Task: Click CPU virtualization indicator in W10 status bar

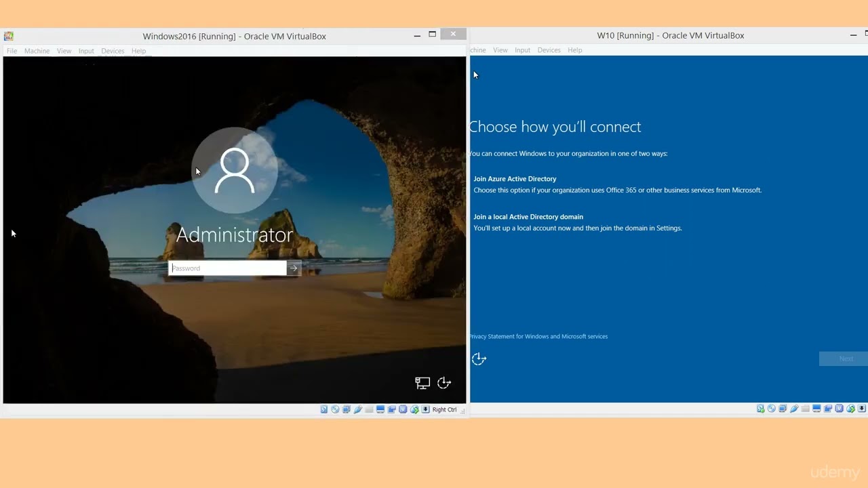Action: coord(839,409)
